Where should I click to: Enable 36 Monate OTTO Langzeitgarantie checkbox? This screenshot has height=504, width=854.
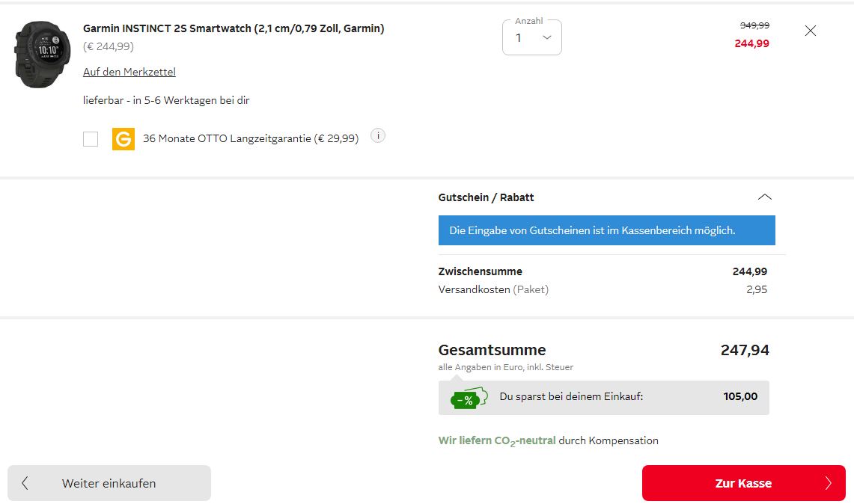point(91,139)
